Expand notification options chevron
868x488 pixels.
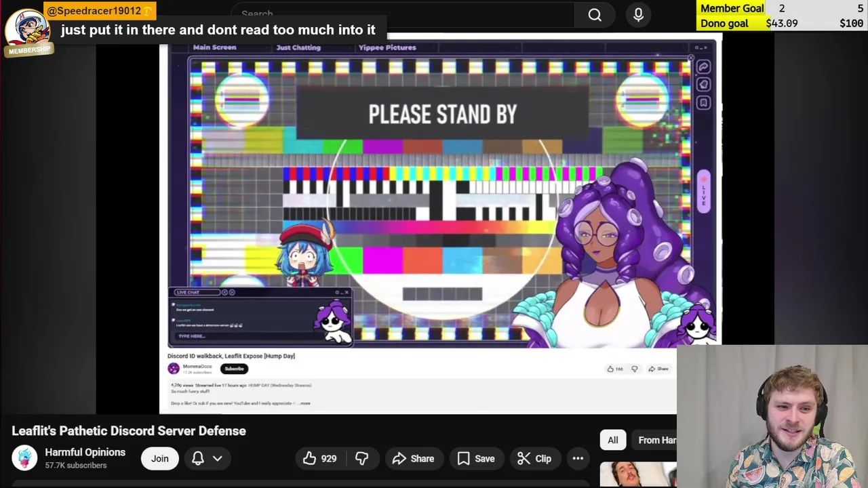coord(218,459)
